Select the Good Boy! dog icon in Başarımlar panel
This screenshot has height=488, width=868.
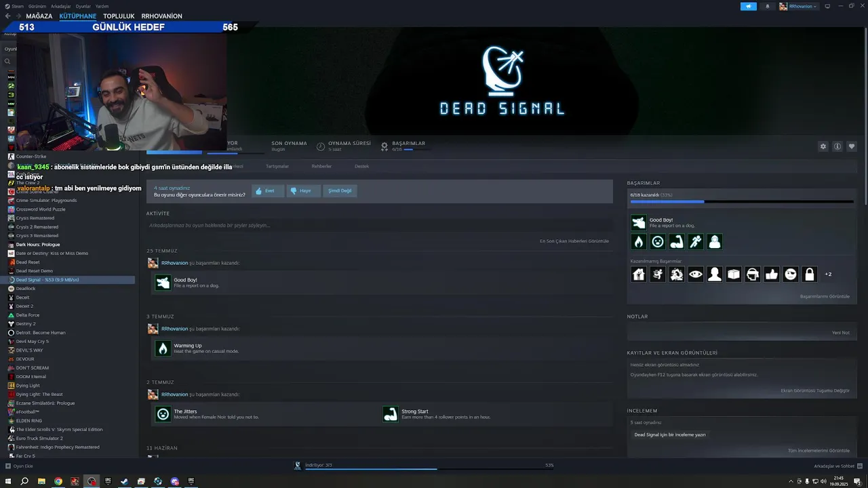pos(638,222)
